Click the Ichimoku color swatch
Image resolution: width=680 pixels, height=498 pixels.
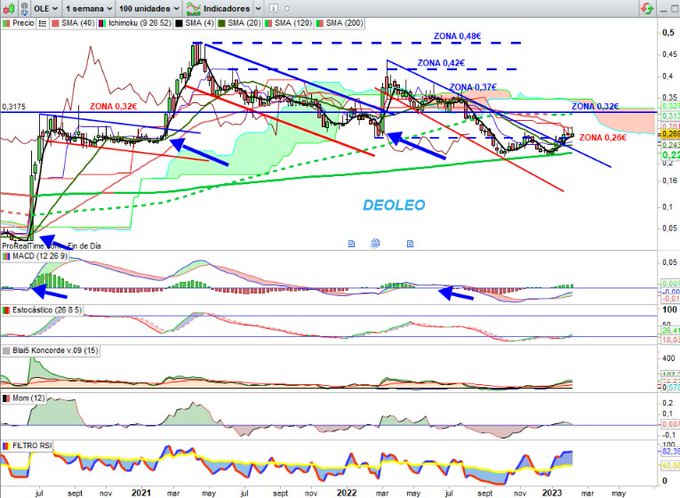point(102,23)
